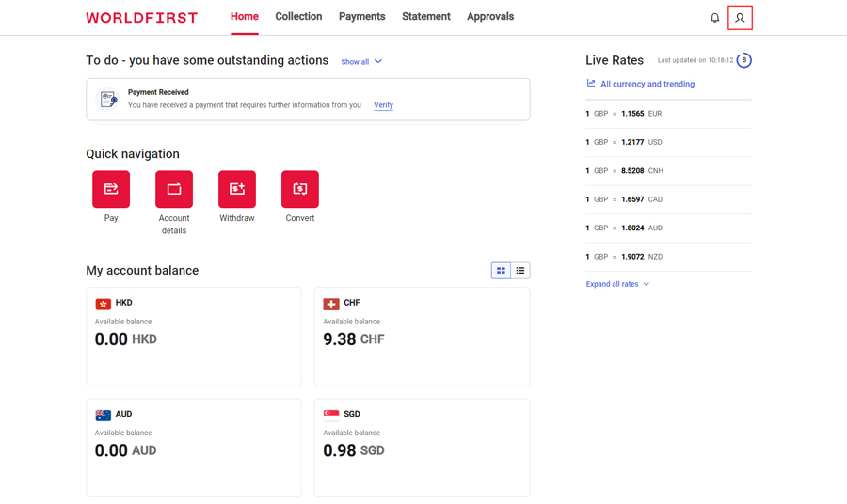
Task: Go to the Collection tab
Action: tap(298, 17)
